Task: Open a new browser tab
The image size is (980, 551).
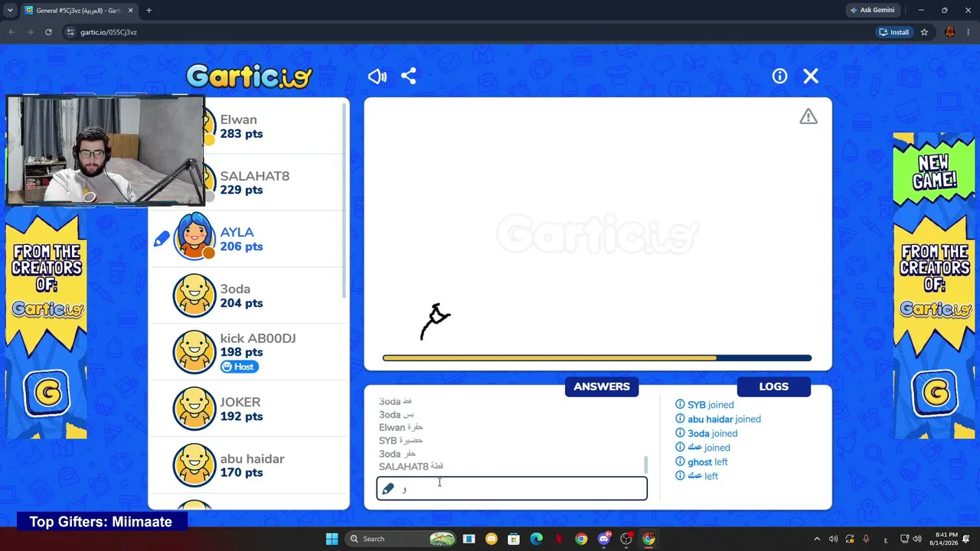Action: click(149, 10)
